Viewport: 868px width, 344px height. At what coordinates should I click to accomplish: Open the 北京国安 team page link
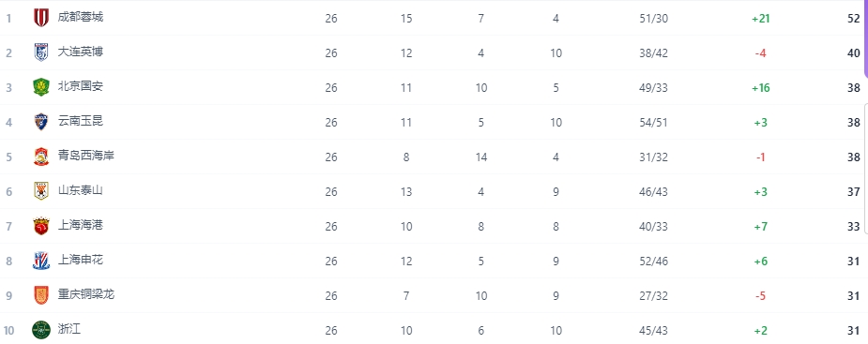[81, 87]
